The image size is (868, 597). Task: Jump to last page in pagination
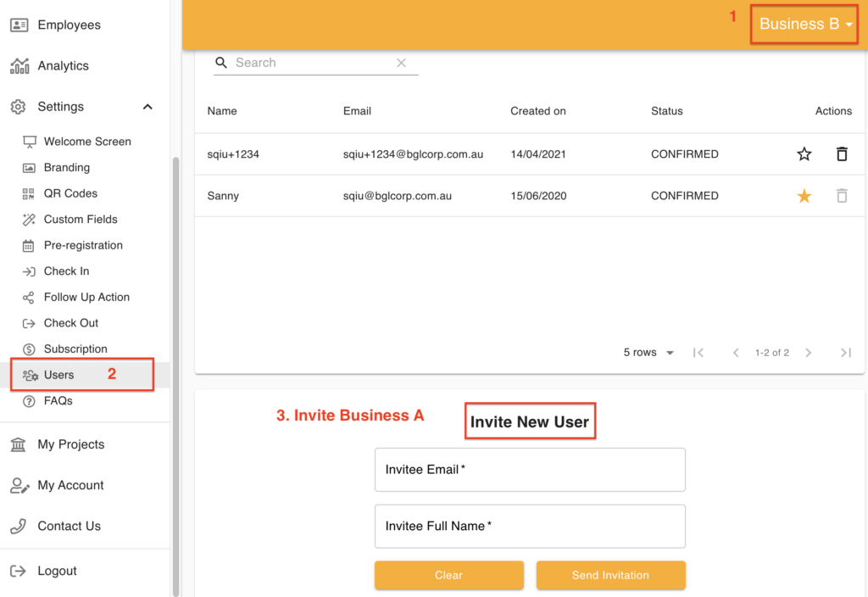845,353
